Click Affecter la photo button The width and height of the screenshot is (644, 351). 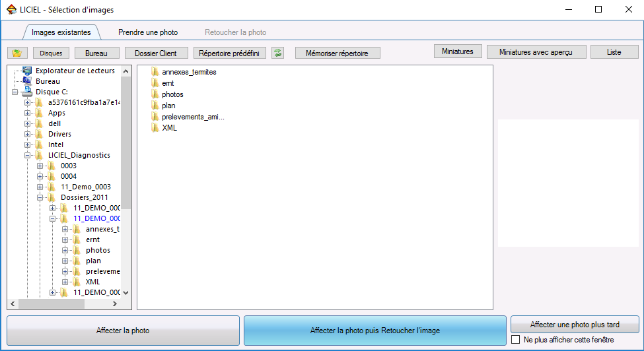coord(124,331)
